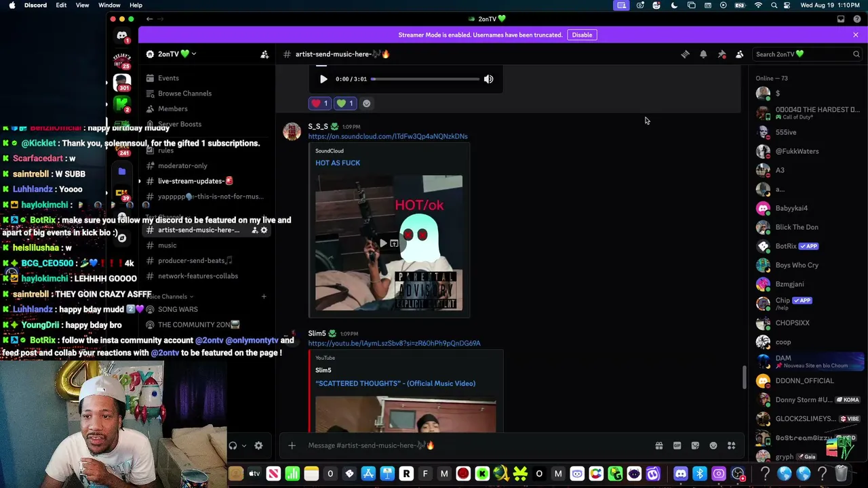Screen dimensions: 868x488
Task: Open user settings gear
Action: [258, 445]
